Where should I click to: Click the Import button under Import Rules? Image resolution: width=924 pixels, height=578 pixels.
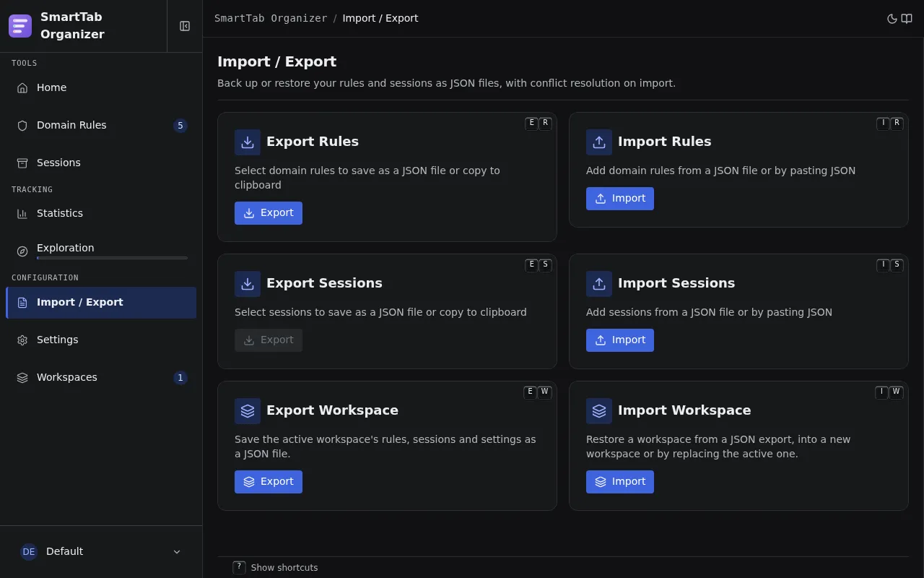(x=620, y=199)
